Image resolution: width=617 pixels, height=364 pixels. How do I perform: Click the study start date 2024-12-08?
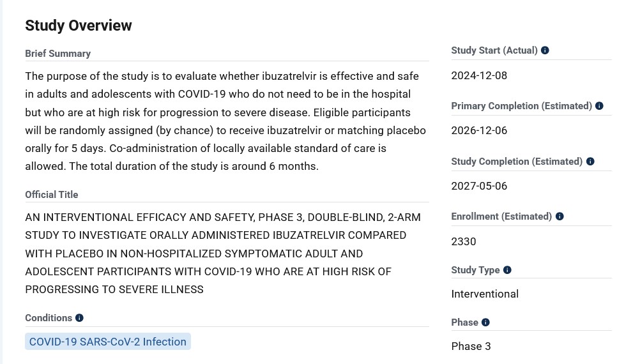click(479, 75)
